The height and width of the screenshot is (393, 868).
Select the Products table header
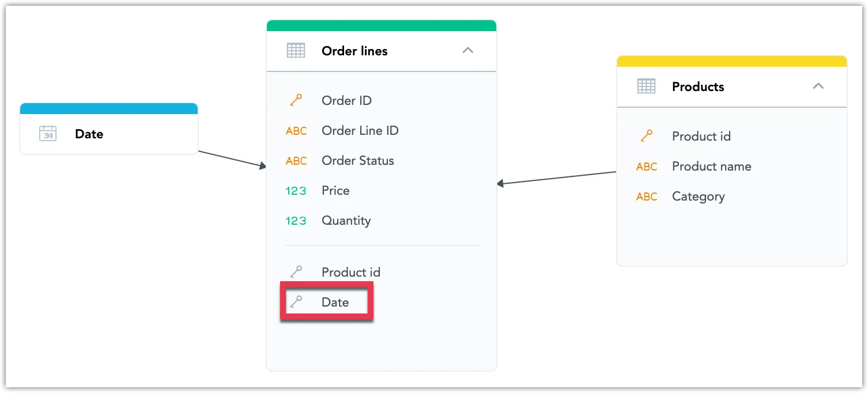tap(697, 86)
